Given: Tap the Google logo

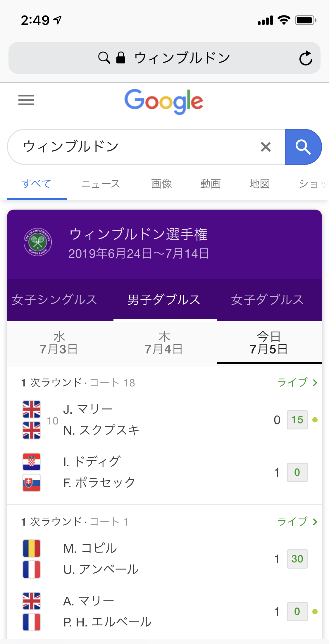Looking at the screenshot, I should pyautogui.click(x=164, y=101).
